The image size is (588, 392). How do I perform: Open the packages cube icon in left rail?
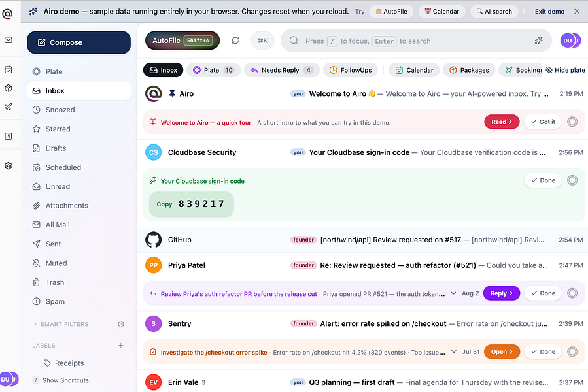coord(9,88)
